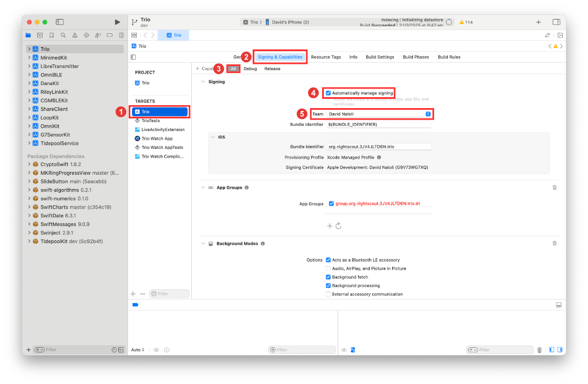588x384 pixels.
Task: Toggle Background fetch checkbox
Action: click(x=328, y=277)
